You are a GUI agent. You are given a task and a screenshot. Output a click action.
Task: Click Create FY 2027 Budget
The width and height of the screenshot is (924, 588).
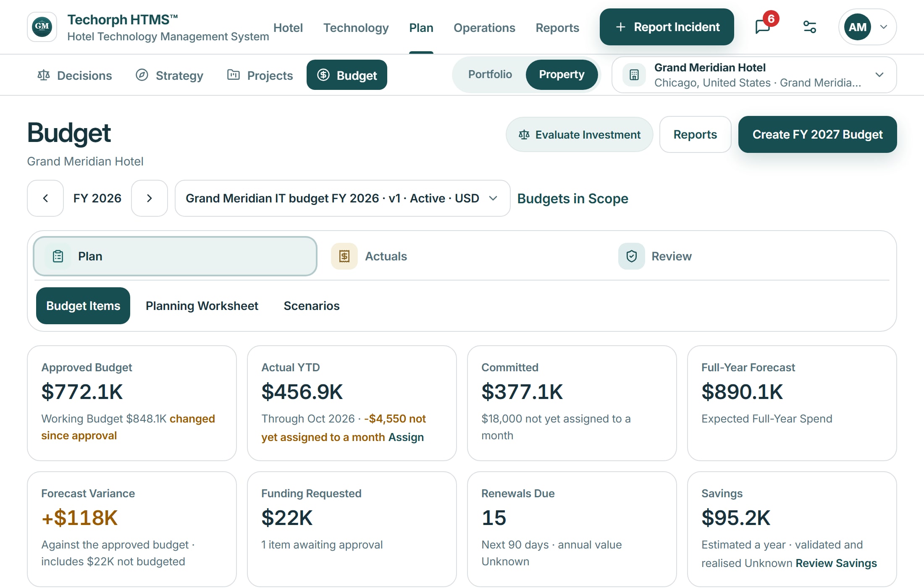pyautogui.click(x=817, y=134)
